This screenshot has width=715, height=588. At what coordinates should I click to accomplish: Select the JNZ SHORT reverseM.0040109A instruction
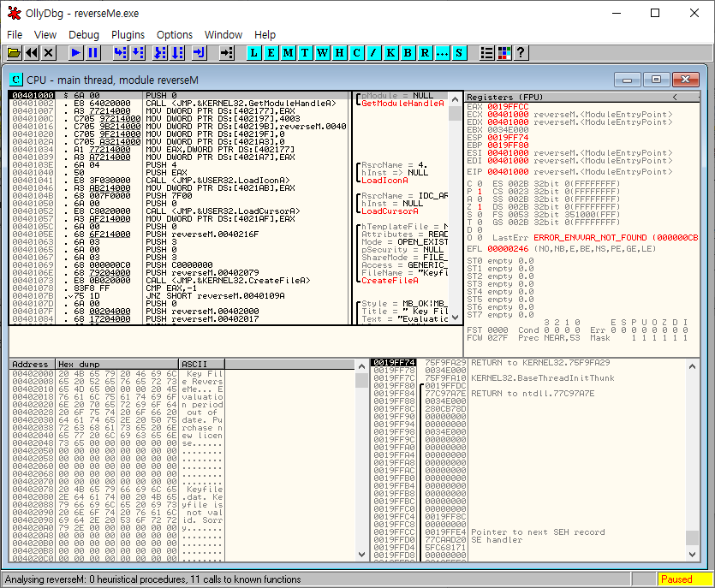click(x=215, y=296)
